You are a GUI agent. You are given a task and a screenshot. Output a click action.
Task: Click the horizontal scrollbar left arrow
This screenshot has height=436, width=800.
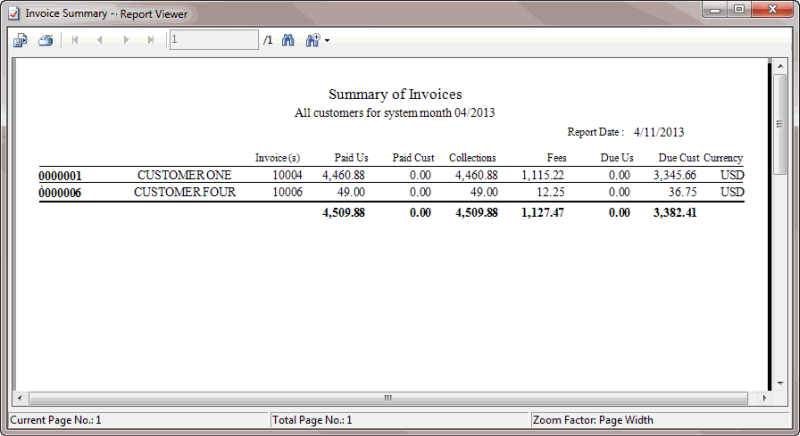pos(19,398)
